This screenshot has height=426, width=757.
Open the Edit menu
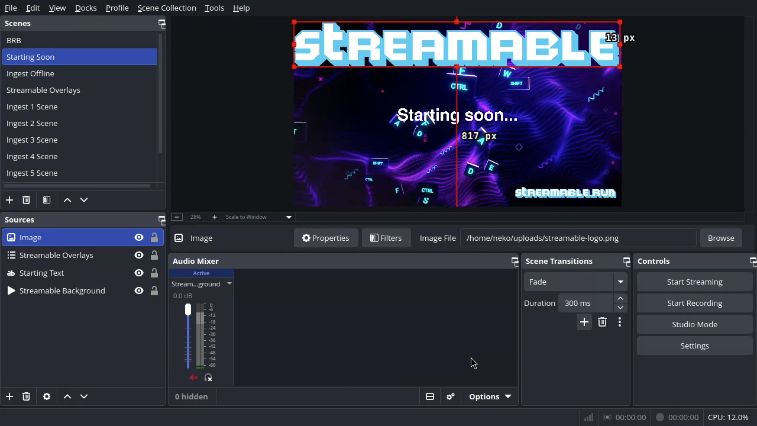pyautogui.click(x=33, y=8)
